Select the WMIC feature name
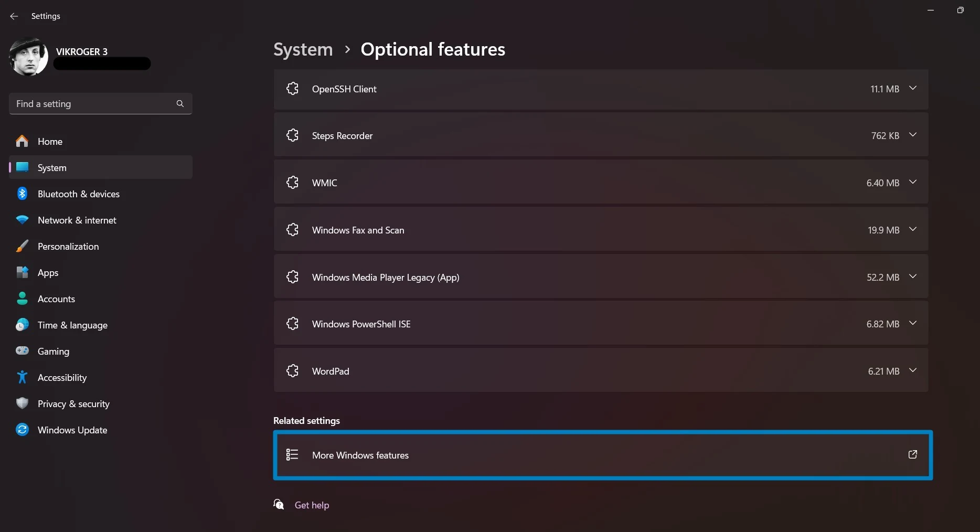 (325, 183)
